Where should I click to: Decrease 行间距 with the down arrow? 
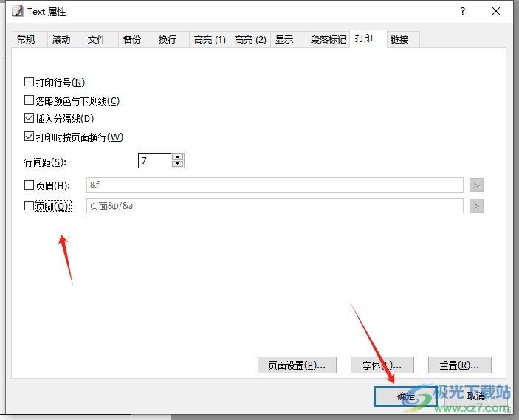coord(178,164)
